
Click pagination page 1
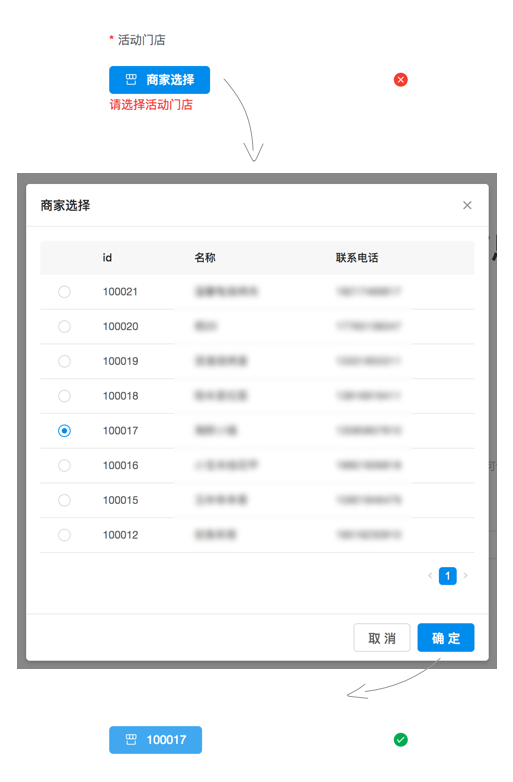click(x=448, y=576)
